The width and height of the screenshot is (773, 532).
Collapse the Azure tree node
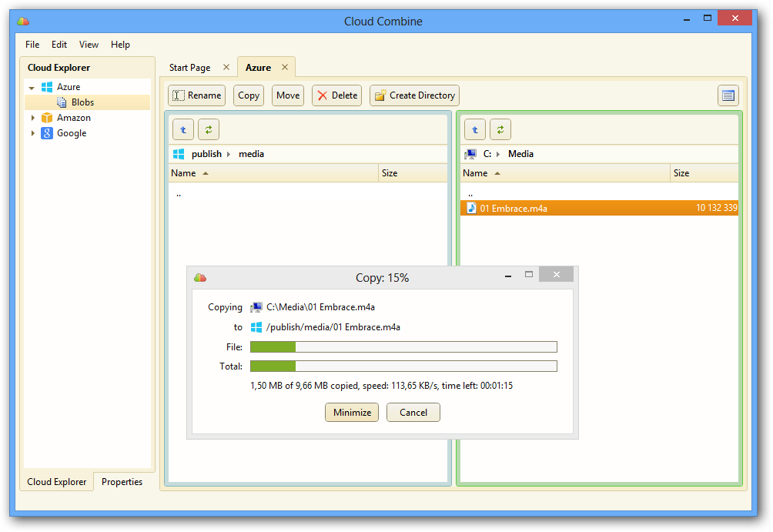coord(32,87)
